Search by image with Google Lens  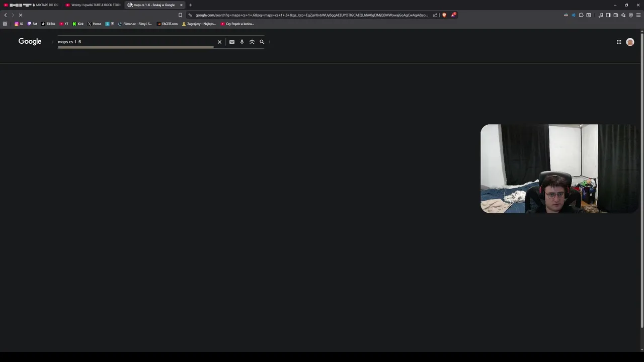tap(252, 42)
